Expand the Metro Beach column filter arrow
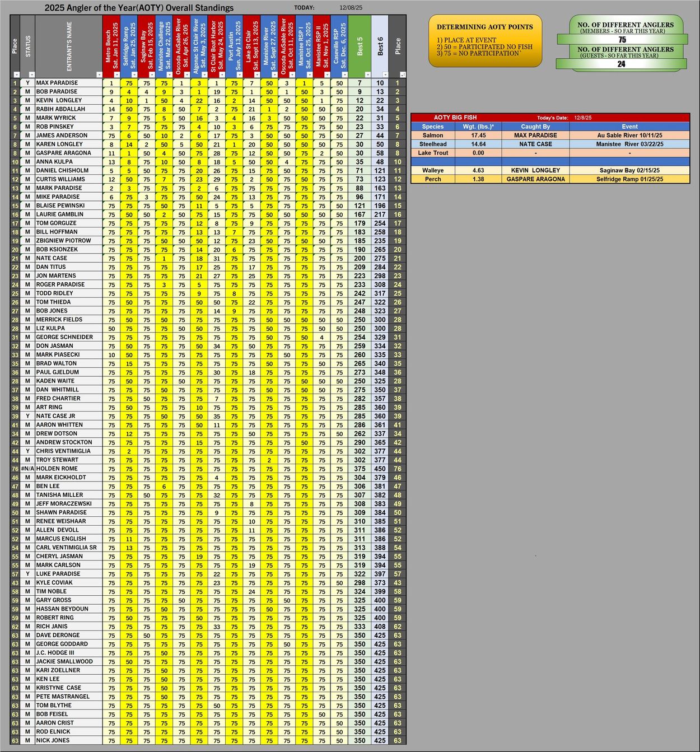Screen dimensions: 700x752 [117, 74]
